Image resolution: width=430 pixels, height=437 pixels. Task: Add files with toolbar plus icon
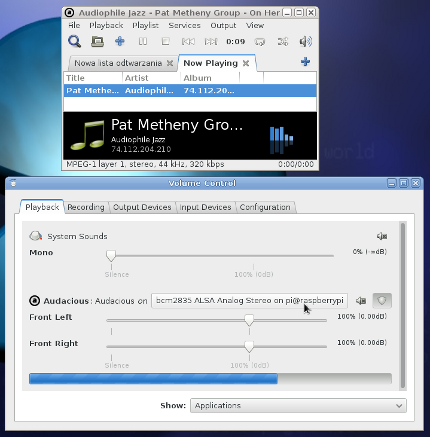point(120,41)
